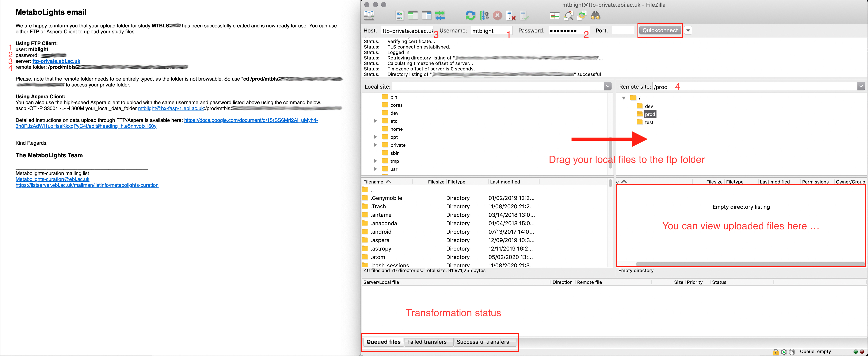Image resolution: width=868 pixels, height=356 pixels.
Task: Focus the Host input field
Action: [407, 31]
